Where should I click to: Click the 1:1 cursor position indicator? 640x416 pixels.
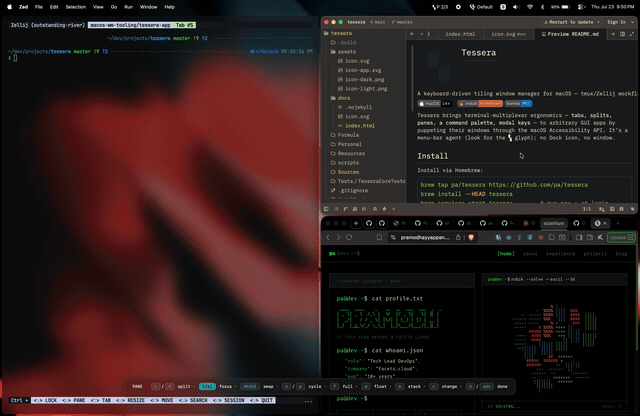tap(587, 209)
